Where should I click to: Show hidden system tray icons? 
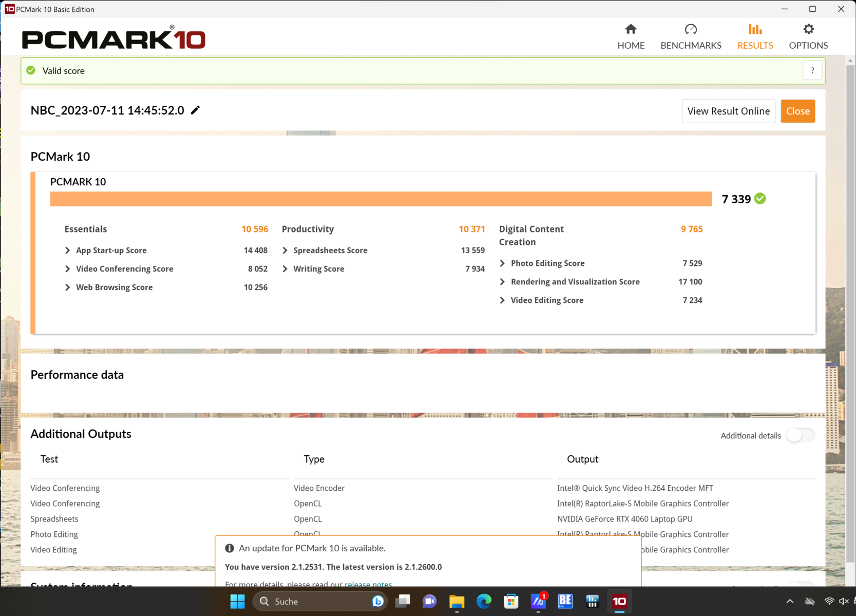click(790, 601)
